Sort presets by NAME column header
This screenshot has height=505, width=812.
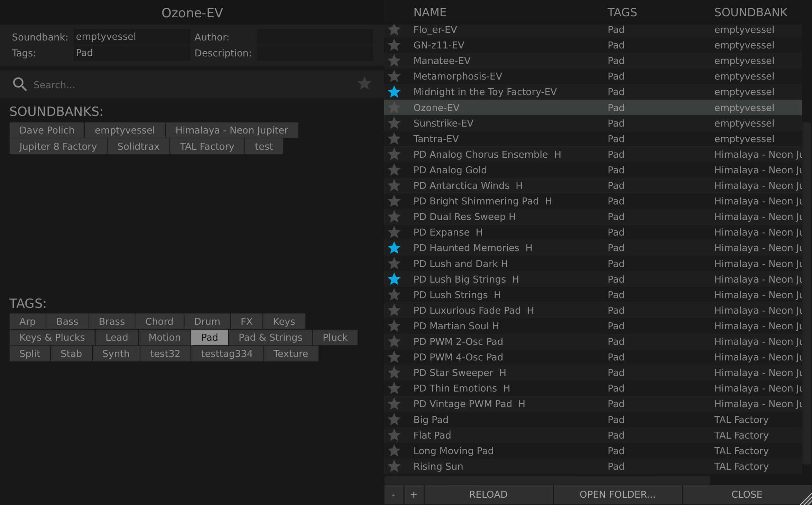click(x=430, y=12)
